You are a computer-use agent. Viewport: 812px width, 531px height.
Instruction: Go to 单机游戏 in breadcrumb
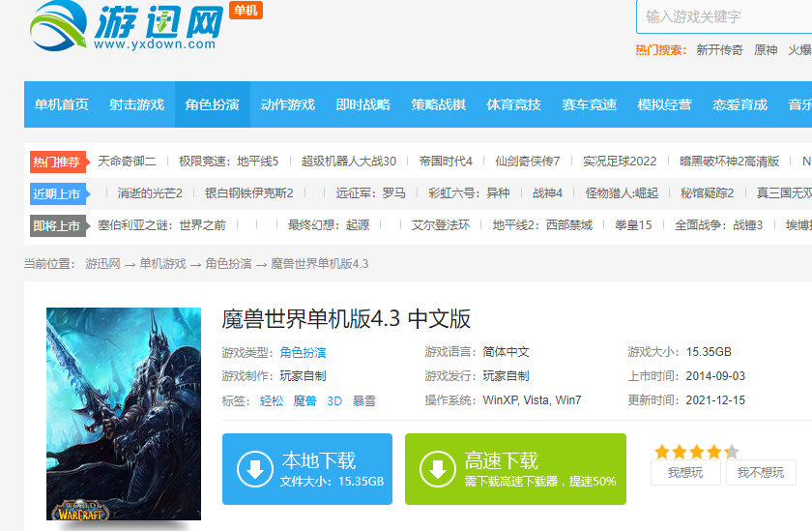click(x=162, y=264)
